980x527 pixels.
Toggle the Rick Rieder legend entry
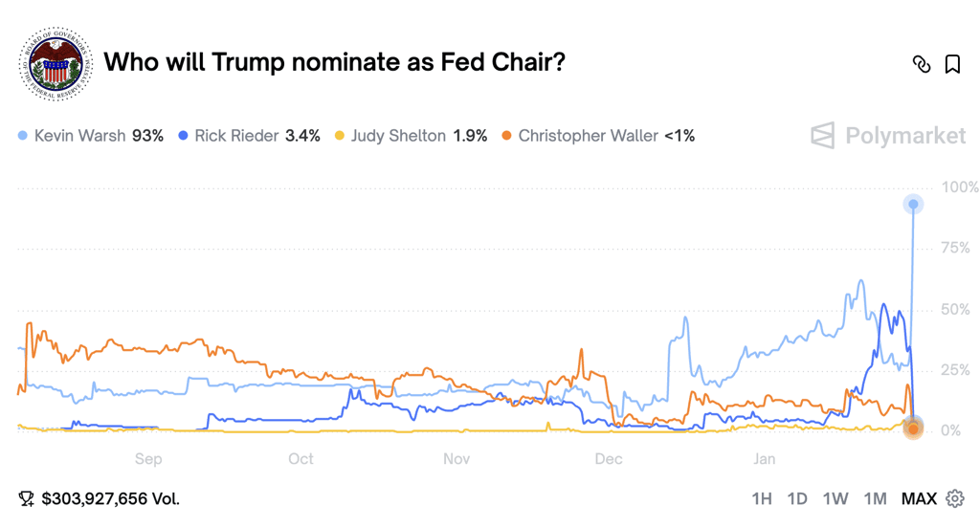coord(249,136)
